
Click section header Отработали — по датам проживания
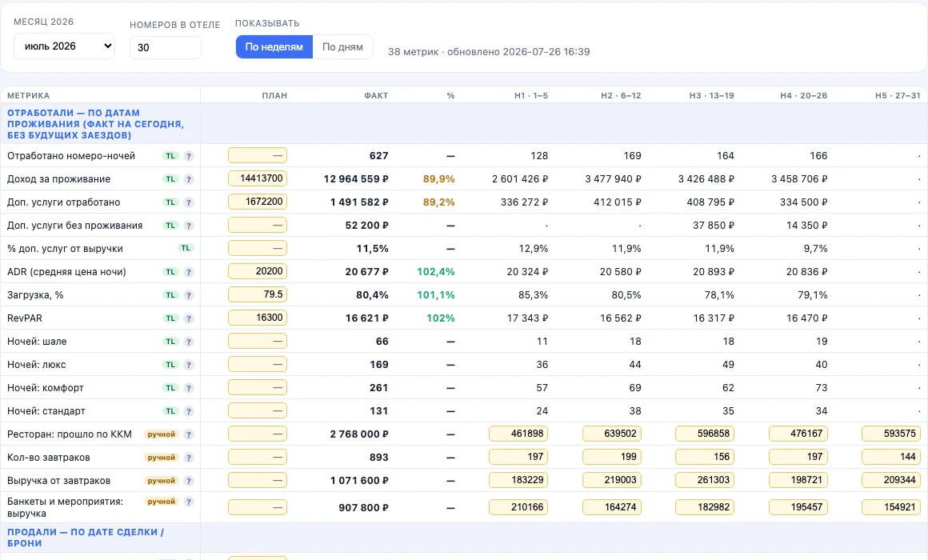click(96, 124)
